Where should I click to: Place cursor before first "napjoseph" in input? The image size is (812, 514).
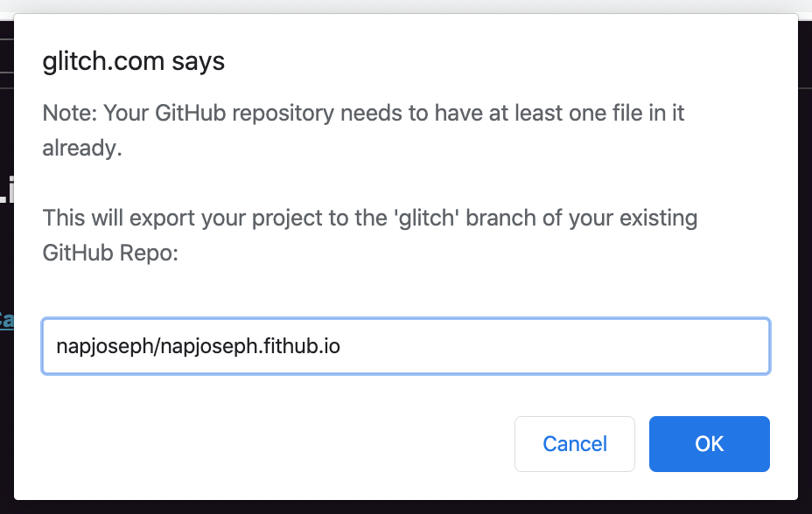click(x=56, y=346)
